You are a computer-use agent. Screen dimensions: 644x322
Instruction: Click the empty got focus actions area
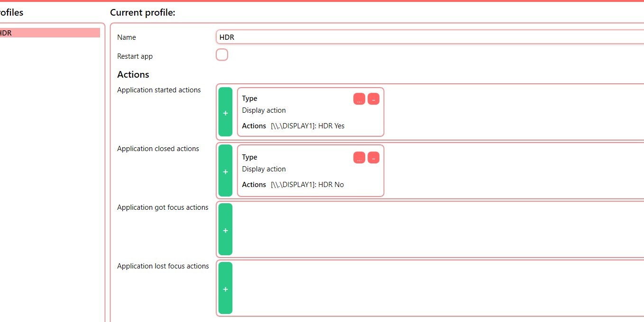coord(427,230)
